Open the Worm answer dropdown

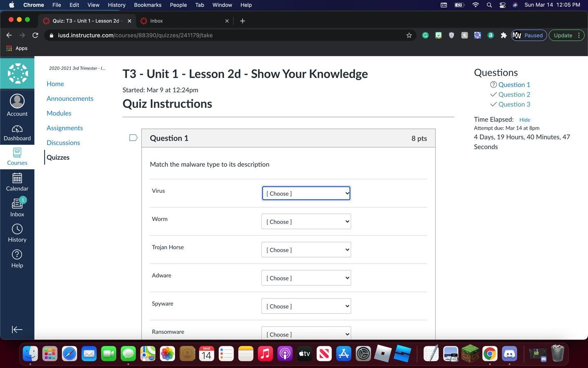click(306, 222)
